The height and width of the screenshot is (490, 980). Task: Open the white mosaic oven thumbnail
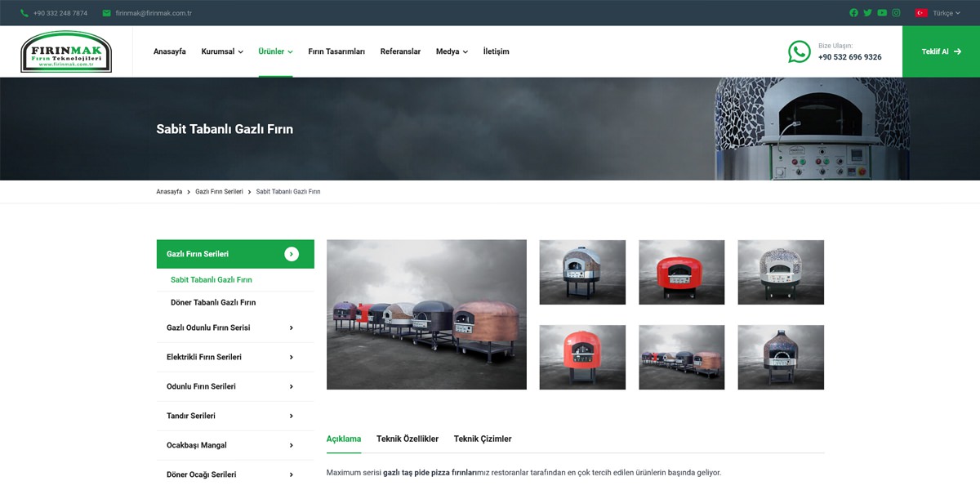[781, 272]
